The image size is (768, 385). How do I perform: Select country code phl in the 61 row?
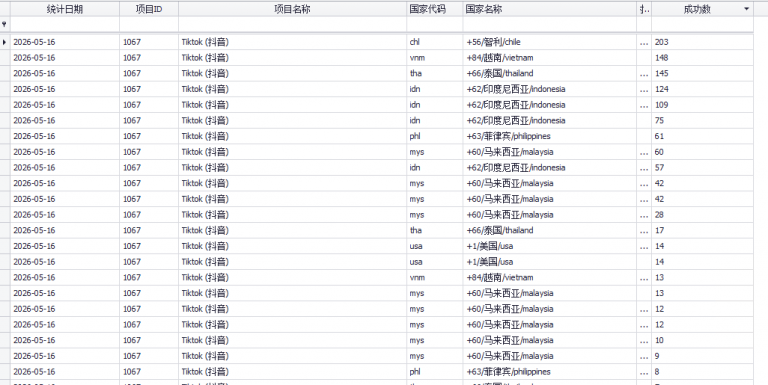[x=434, y=136]
